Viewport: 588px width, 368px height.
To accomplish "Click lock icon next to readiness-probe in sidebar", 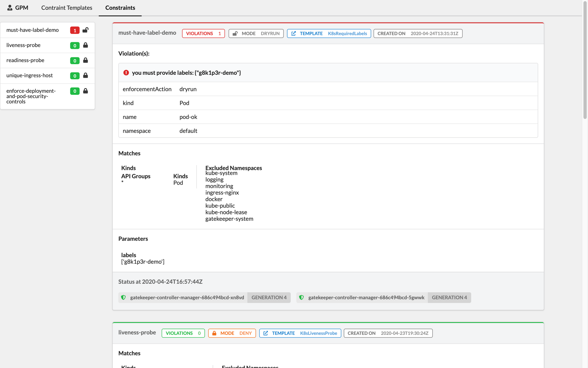I will point(86,60).
